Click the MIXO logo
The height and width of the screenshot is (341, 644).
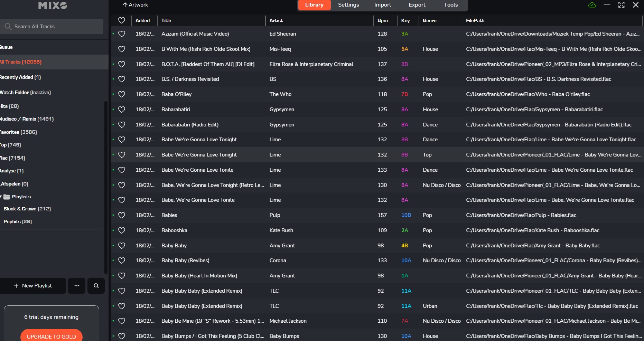(x=53, y=5)
